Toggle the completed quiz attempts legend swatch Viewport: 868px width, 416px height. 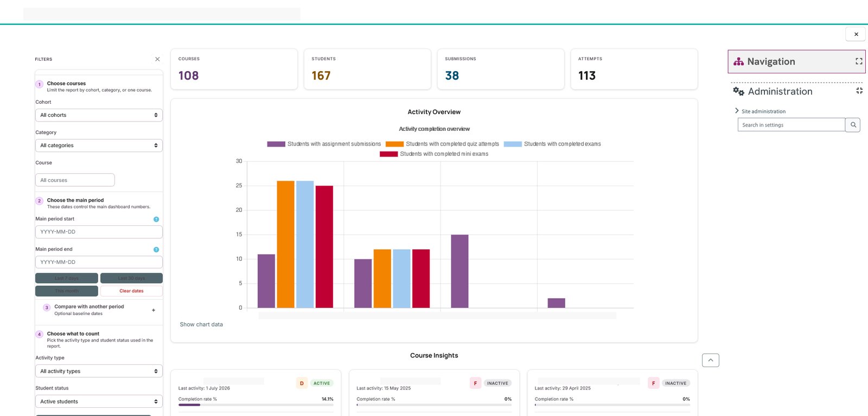394,144
